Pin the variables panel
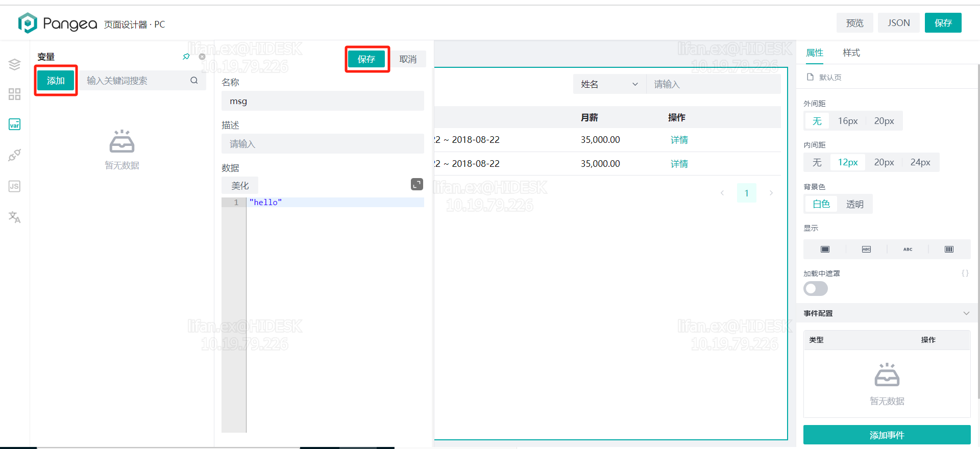This screenshot has height=449, width=980. (x=186, y=57)
